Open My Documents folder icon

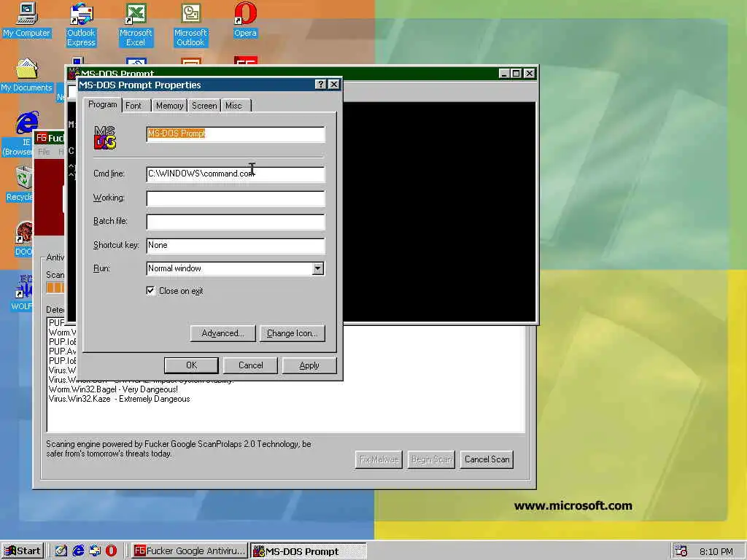click(26, 75)
